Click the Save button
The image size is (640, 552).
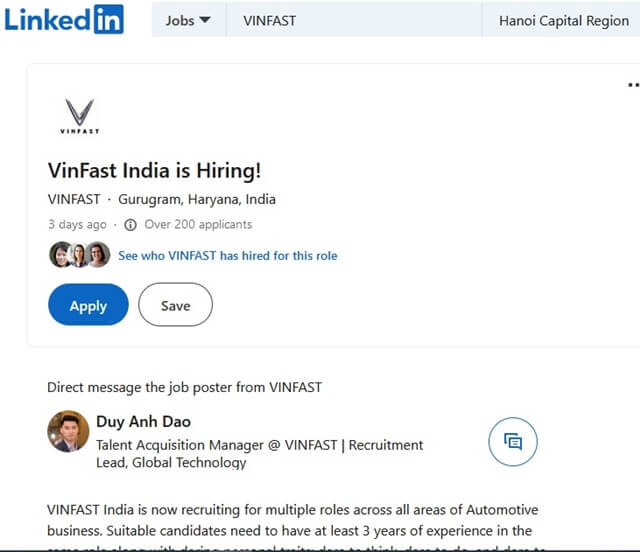(176, 305)
